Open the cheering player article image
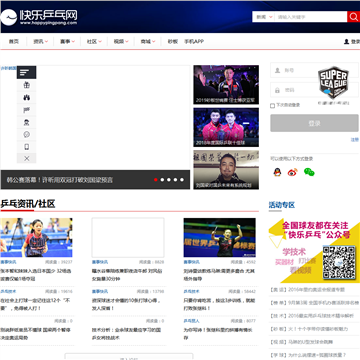Screen dimensions: 360x360 click(220, 238)
